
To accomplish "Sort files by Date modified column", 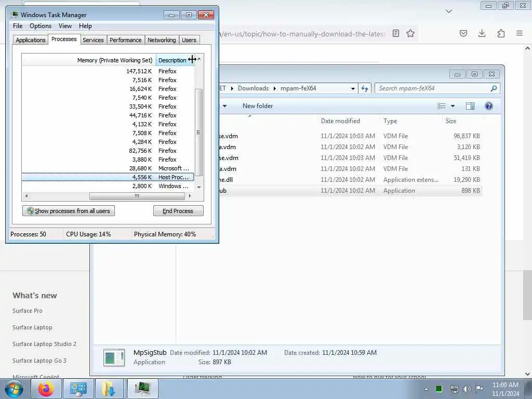I will pos(340,121).
